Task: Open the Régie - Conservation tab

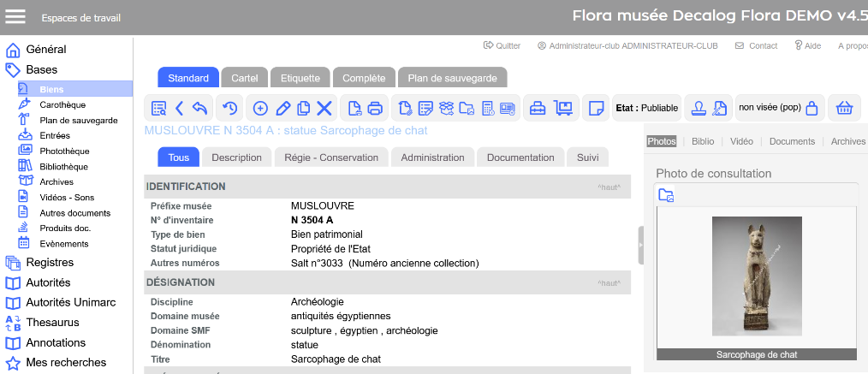Action: pyautogui.click(x=330, y=157)
